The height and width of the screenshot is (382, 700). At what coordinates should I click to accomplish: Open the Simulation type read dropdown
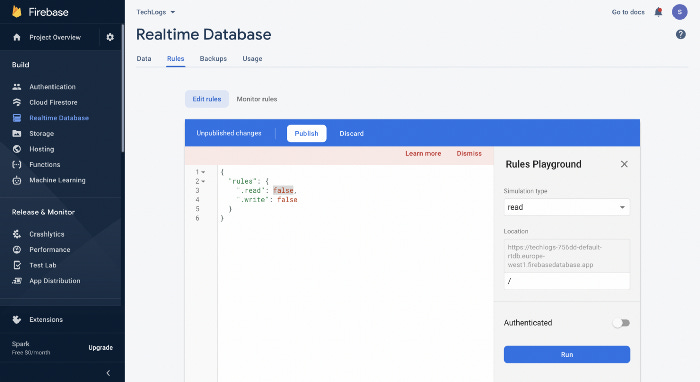coord(567,207)
